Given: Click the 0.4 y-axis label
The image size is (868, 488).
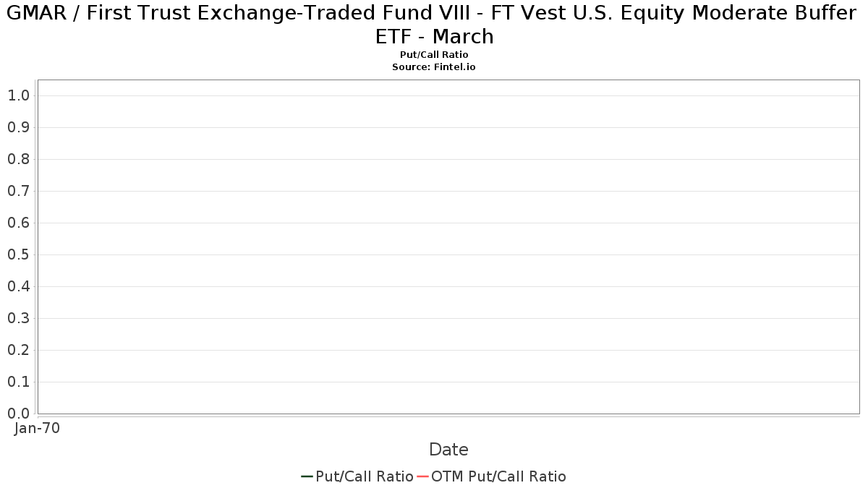Looking at the screenshot, I should click(18, 286).
